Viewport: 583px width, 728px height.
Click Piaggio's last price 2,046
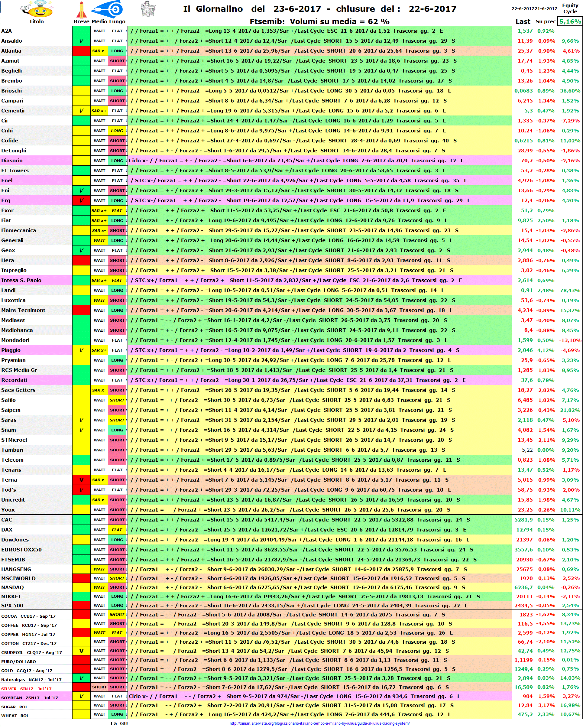[x=525, y=350]
